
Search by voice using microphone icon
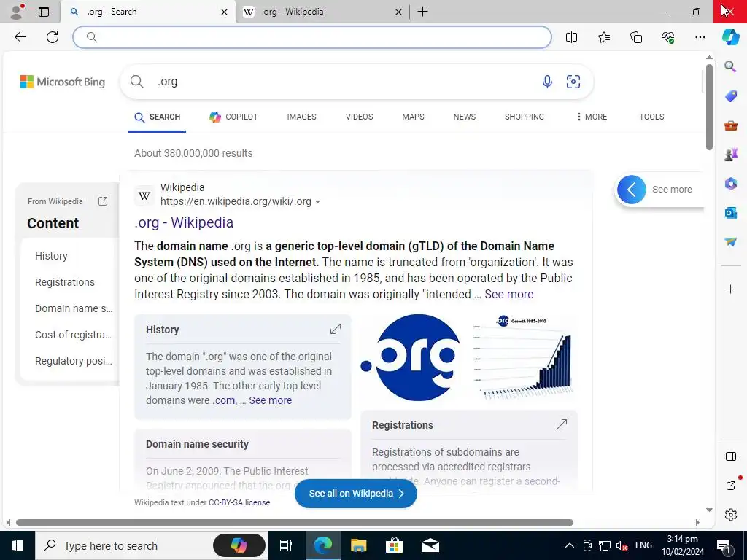(547, 82)
